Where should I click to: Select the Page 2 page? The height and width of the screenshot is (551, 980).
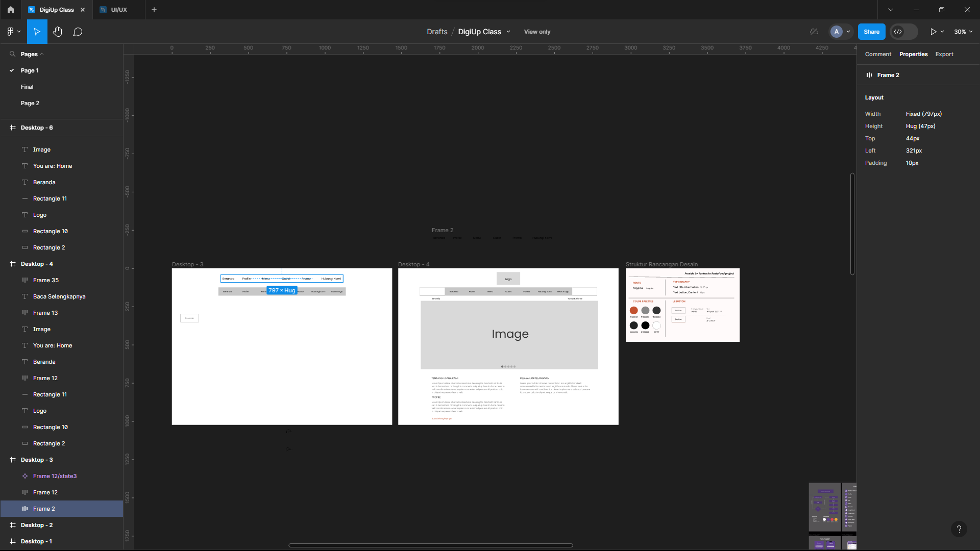(x=30, y=103)
